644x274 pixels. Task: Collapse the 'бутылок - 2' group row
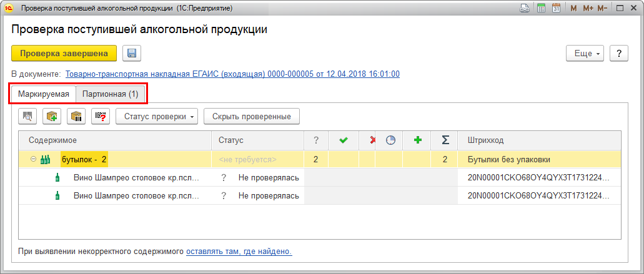pyautogui.click(x=33, y=159)
